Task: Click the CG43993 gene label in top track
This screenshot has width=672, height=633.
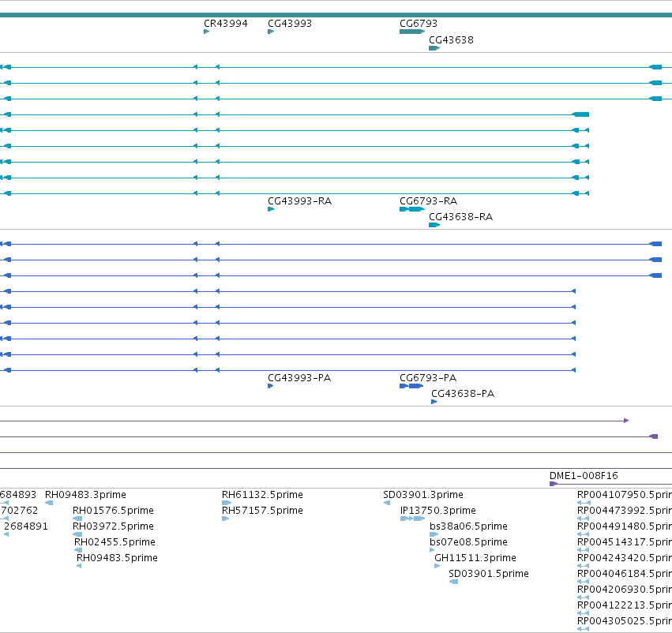Action: coord(290,24)
